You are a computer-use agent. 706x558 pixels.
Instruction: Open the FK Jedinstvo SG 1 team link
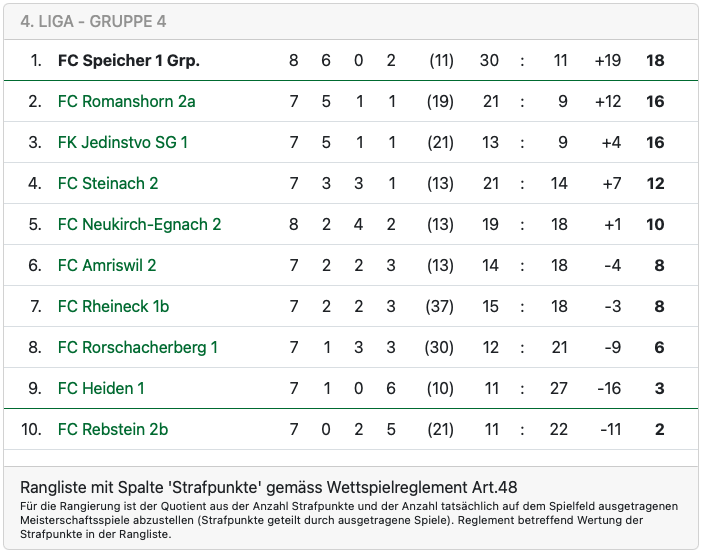(122, 142)
